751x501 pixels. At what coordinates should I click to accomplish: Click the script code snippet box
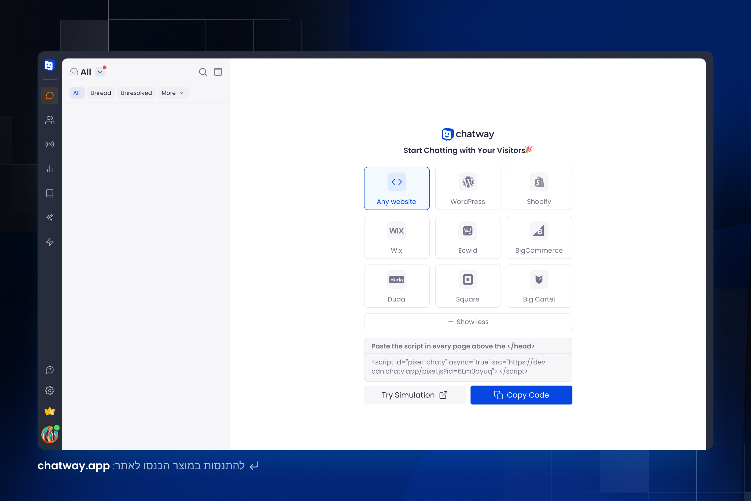pos(468,367)
